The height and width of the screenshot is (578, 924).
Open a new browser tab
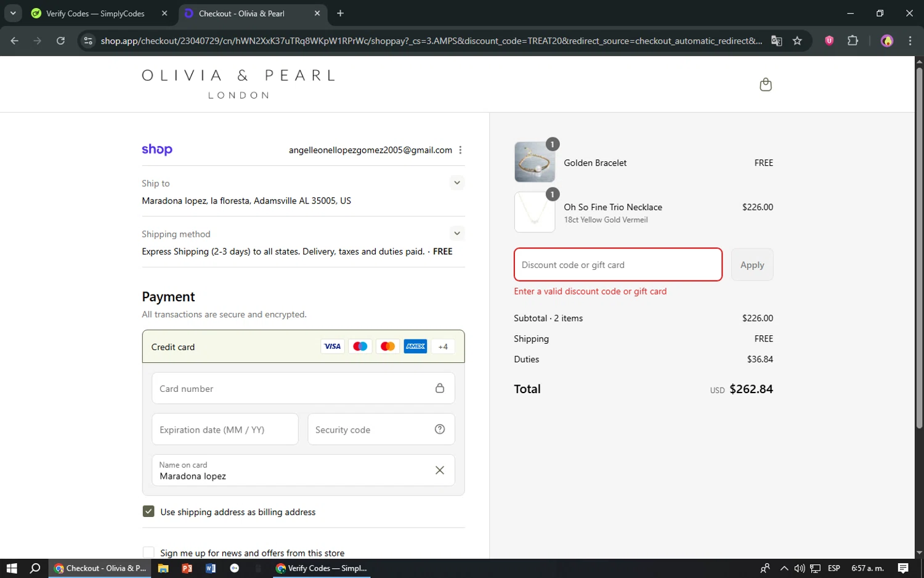[x=341, y=14]
